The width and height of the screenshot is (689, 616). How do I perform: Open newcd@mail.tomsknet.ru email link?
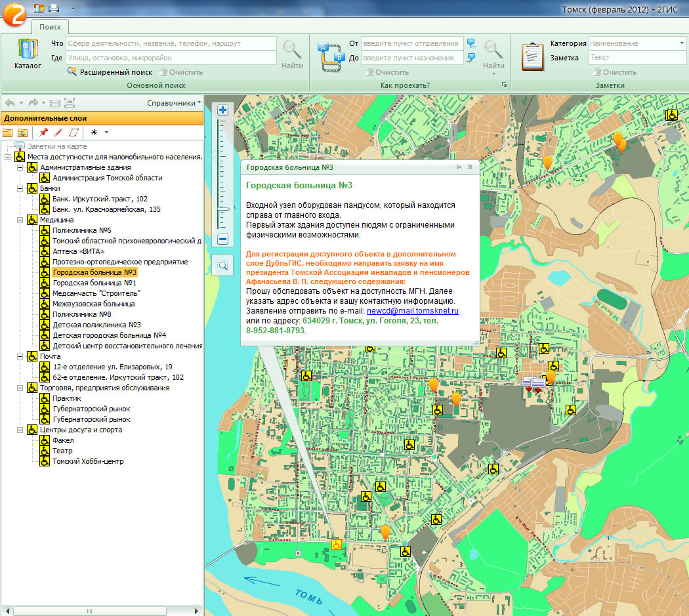point(413,311)
